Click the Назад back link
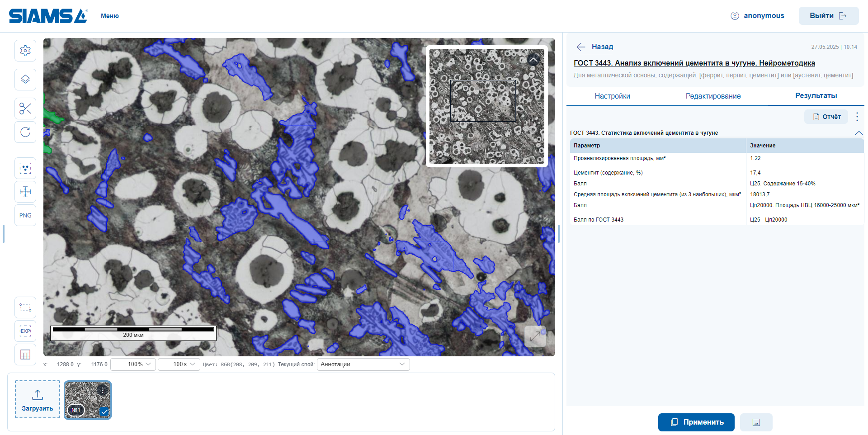This screenshot has height=435, width=868. click(602, 47)
